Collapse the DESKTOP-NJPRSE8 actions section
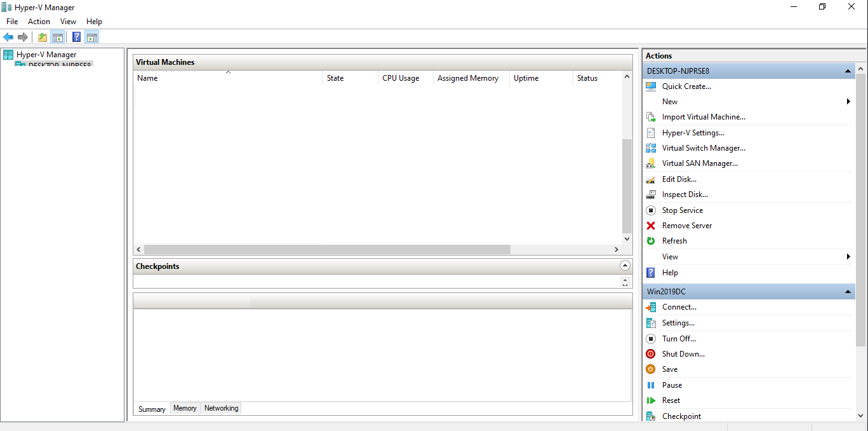Image resolution: width=868 pixels, height=431 pixels. (x=848, y=71)
